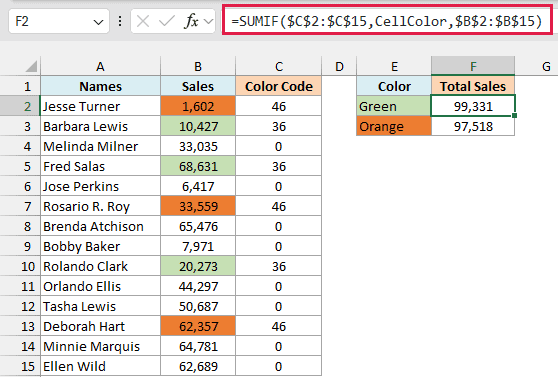
Task: Open the Name Box dropdown arrow
Action: pos(98,22)
